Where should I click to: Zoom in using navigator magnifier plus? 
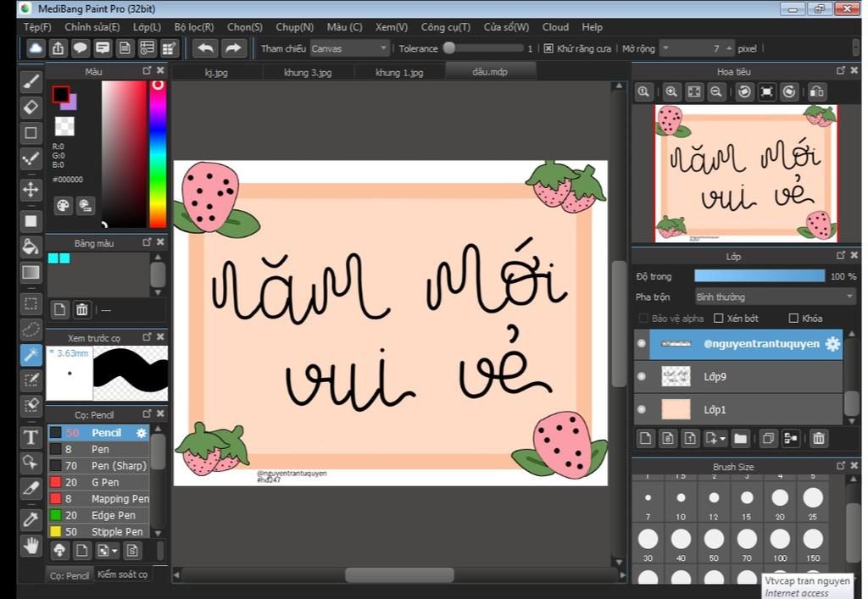point(671,92)
